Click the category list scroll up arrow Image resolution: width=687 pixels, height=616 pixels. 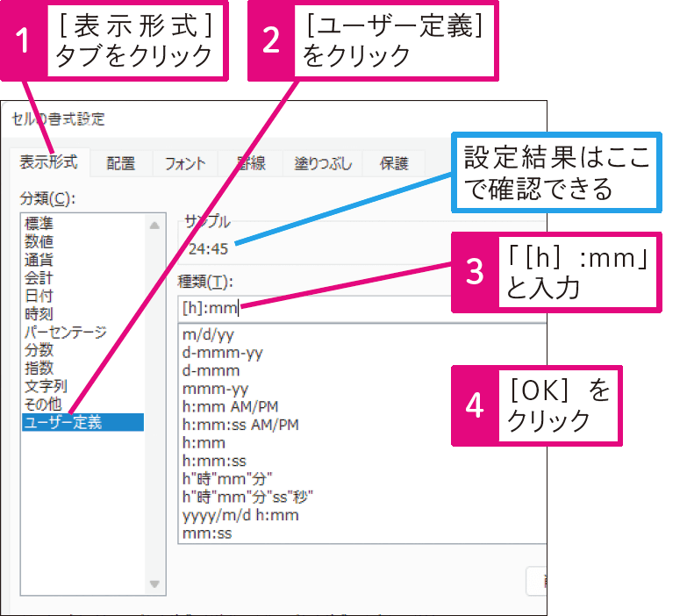[x=154, y=226]
